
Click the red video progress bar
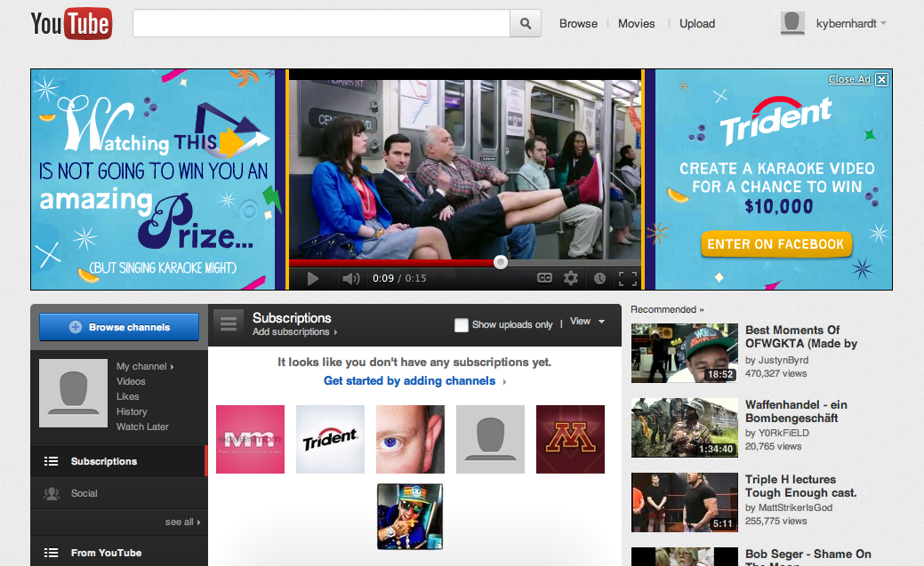tap(394, 262)
